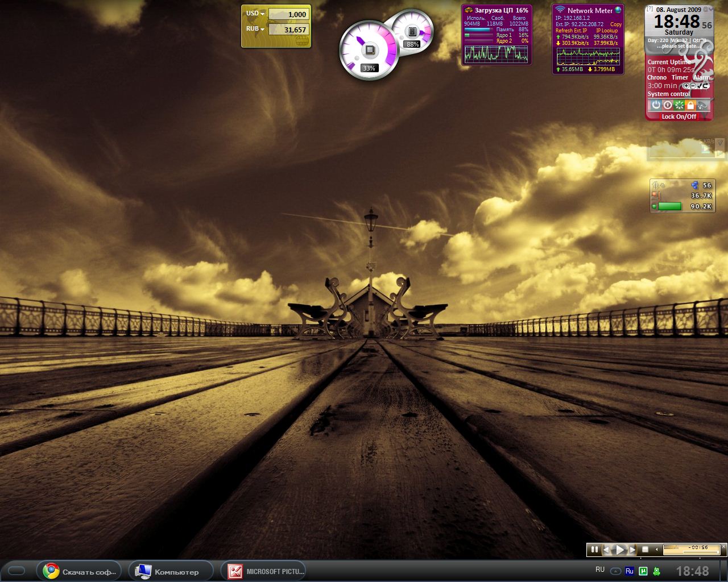Select the RUB amount field showing 31,657
Screen dimensions: 728x582
tap(288, 30)
